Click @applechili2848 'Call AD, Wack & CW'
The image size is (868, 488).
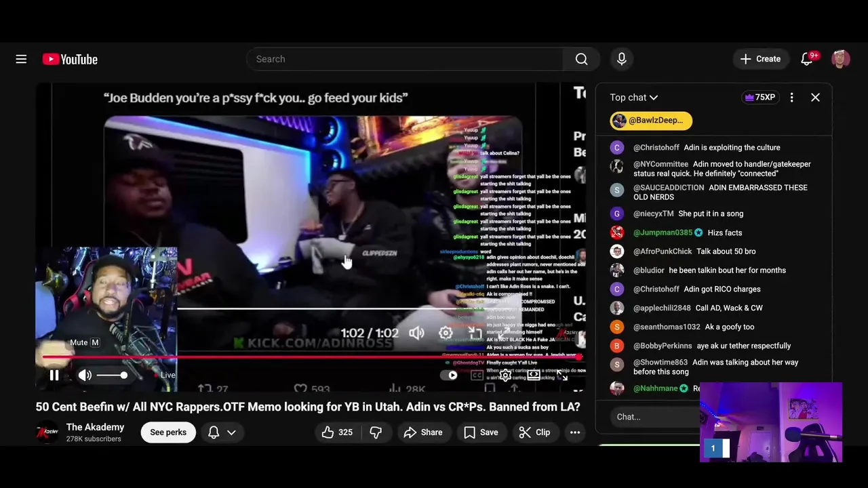pos(729,308)
